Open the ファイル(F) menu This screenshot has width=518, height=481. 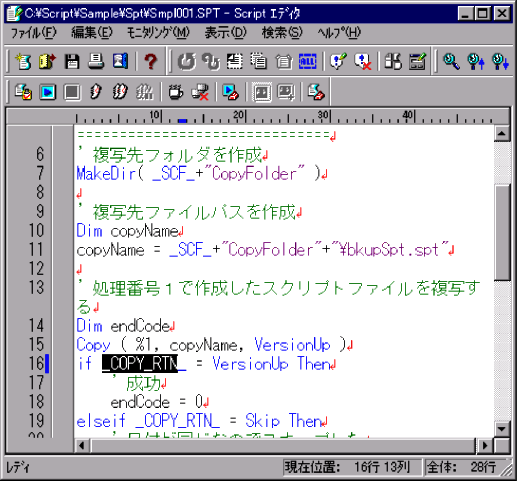[x=34, y=33]
